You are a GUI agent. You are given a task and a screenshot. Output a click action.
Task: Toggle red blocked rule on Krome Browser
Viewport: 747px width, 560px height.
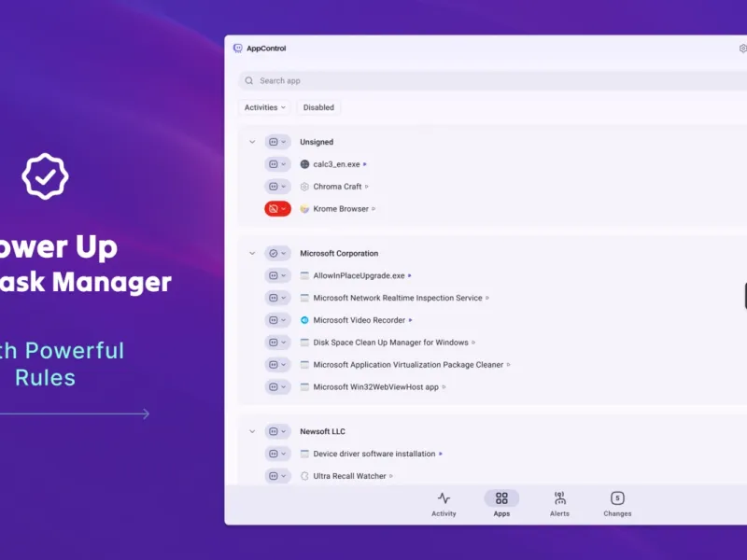coord(277,208)
